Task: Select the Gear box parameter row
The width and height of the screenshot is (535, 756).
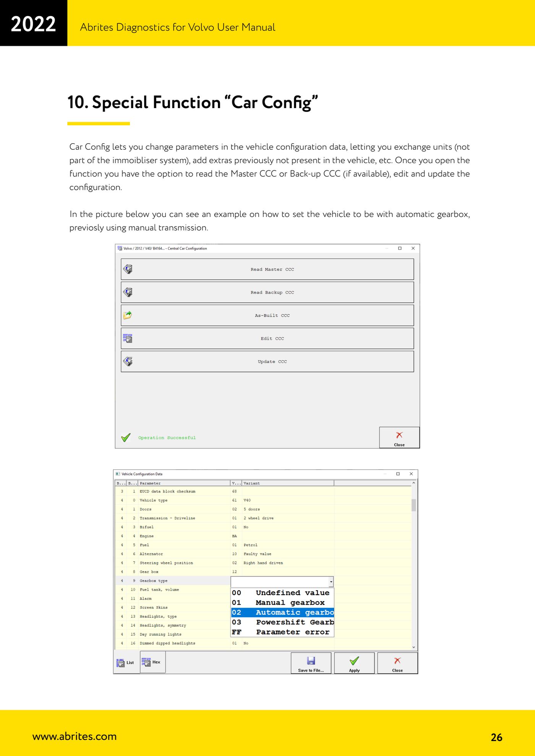Action: tap(263, 572)
